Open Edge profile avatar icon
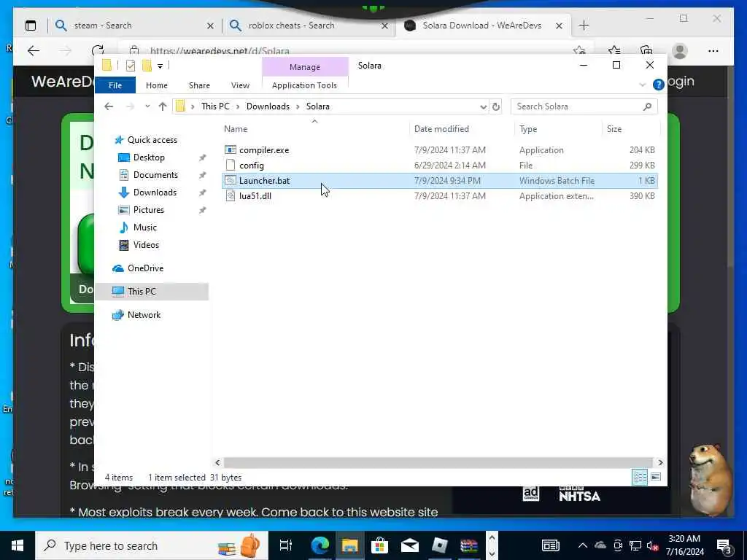This screenshot has width=747, height=560. [x=680, y=51]
